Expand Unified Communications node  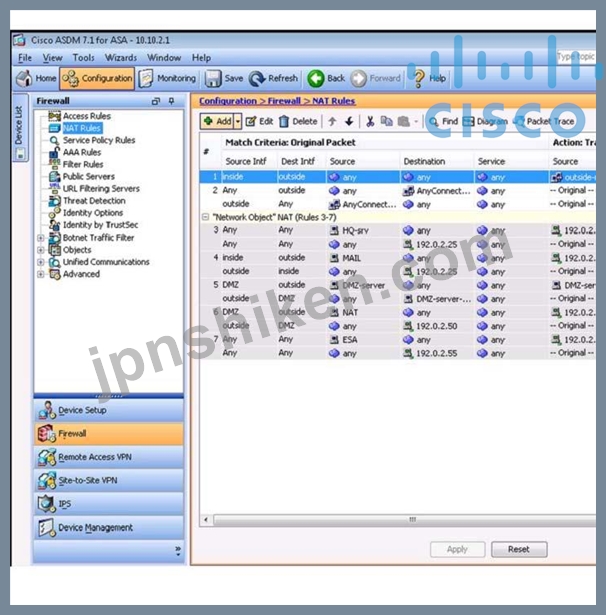pyautogui.click(x=40, y=262)
